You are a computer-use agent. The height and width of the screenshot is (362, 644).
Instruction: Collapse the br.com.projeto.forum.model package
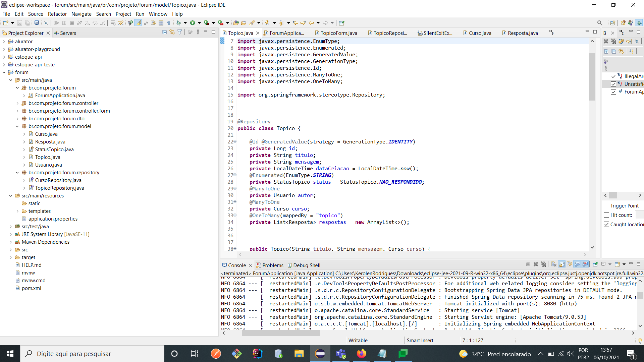pos(17,126)
